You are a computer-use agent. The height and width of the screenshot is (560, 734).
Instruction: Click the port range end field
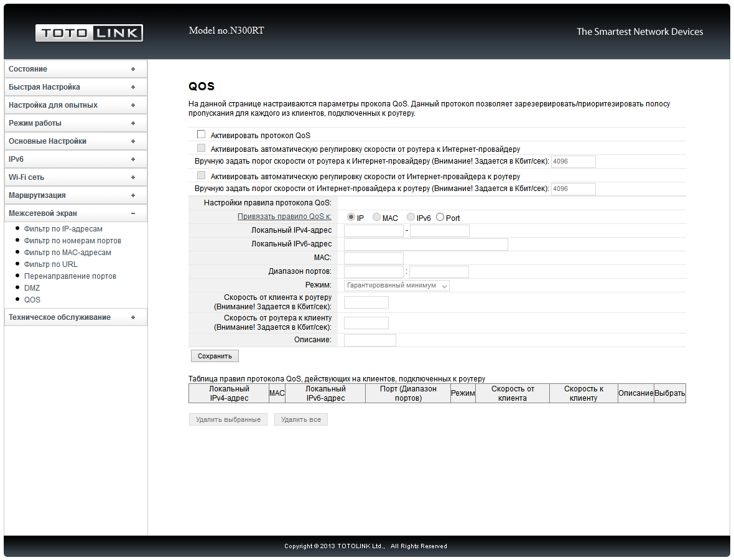click(x=439, y=271)
